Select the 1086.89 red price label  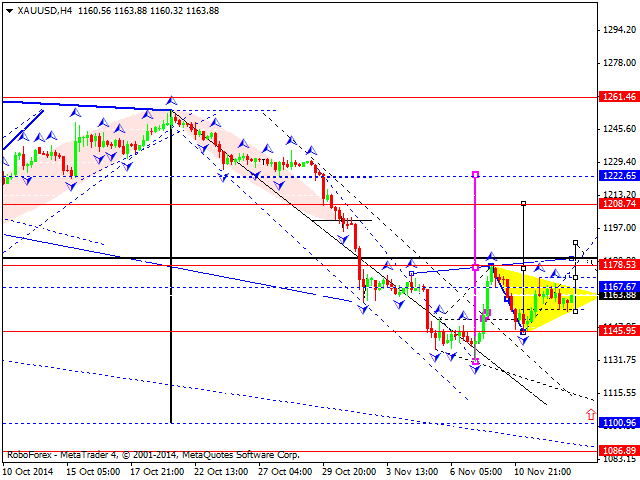click(x=619, y=451)
